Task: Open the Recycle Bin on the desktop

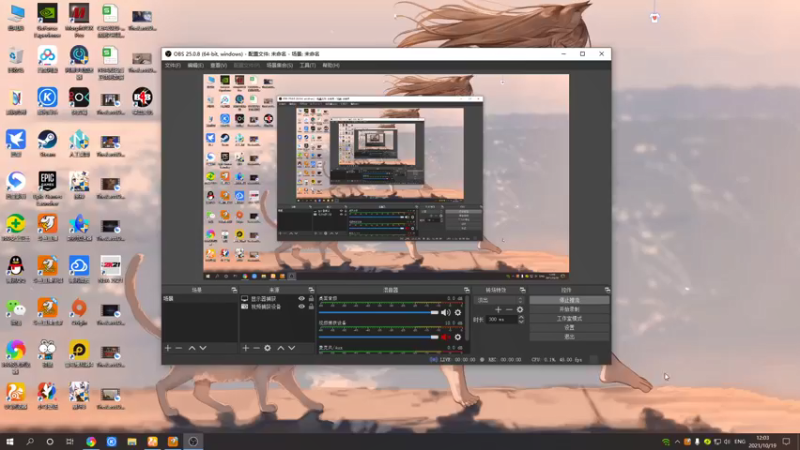Action: 16,59
